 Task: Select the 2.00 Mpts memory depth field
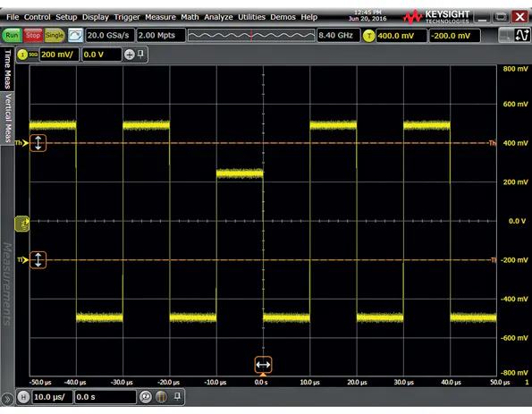pyautogui.click(x=161, y=35)
